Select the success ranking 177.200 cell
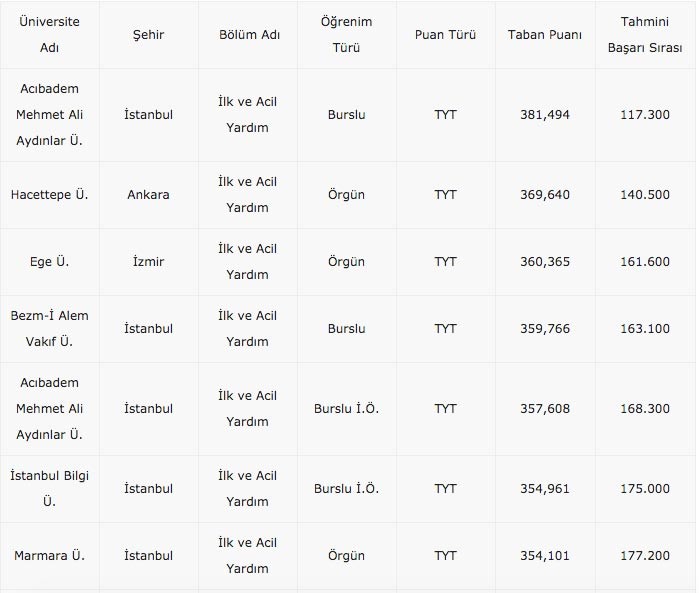This screenshot has height=593, width=699. [x=645, y=556]
